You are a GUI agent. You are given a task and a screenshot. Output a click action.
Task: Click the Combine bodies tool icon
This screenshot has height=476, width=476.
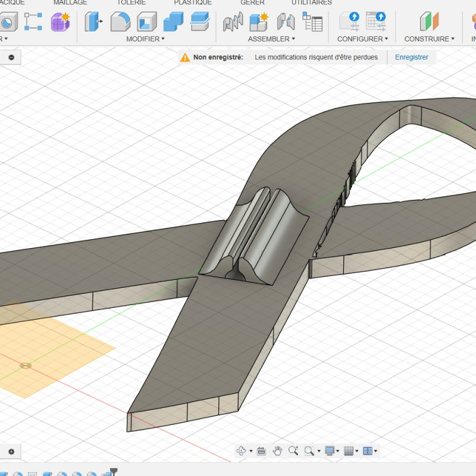pyautogui.click(x=173, y=22)
